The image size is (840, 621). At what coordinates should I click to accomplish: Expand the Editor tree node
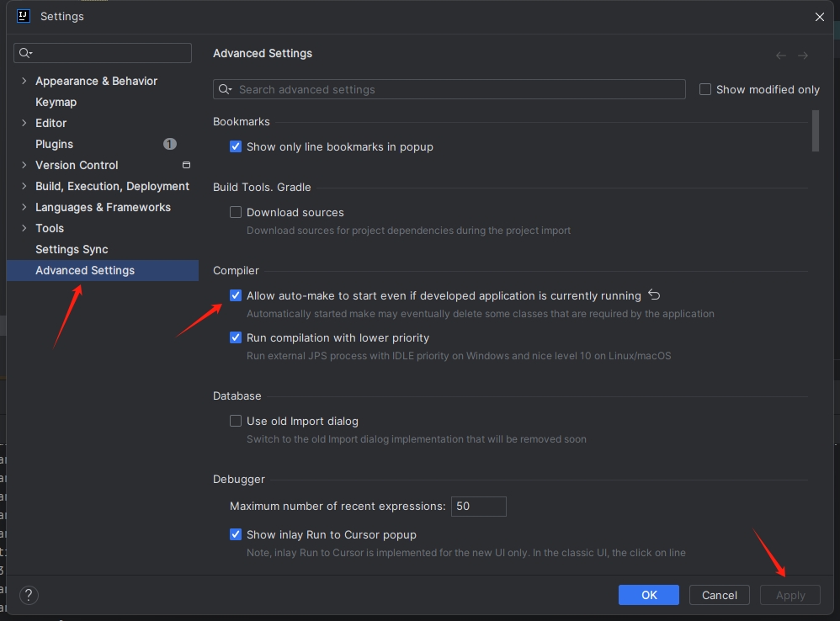(x=24, y=123)
